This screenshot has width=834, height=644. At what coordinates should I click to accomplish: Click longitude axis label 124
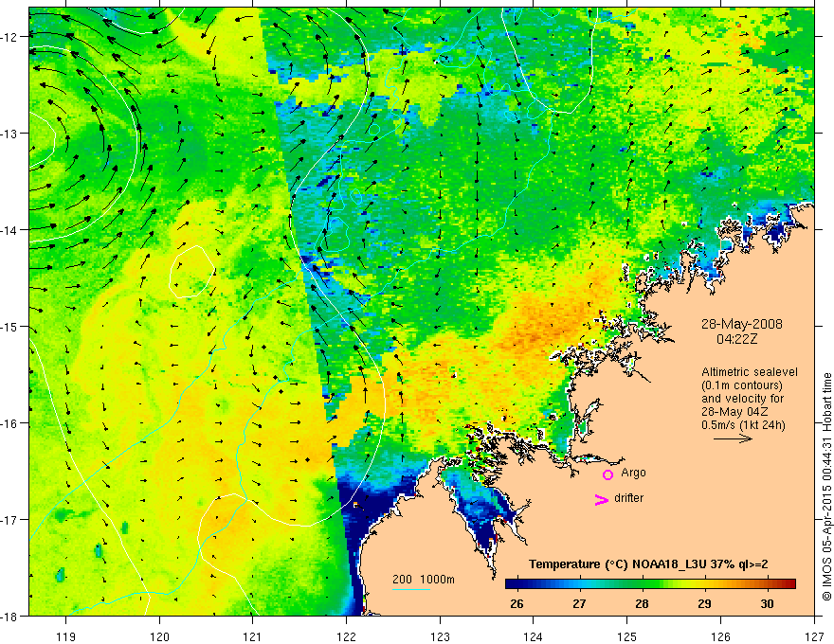click(x=534, y=636)
